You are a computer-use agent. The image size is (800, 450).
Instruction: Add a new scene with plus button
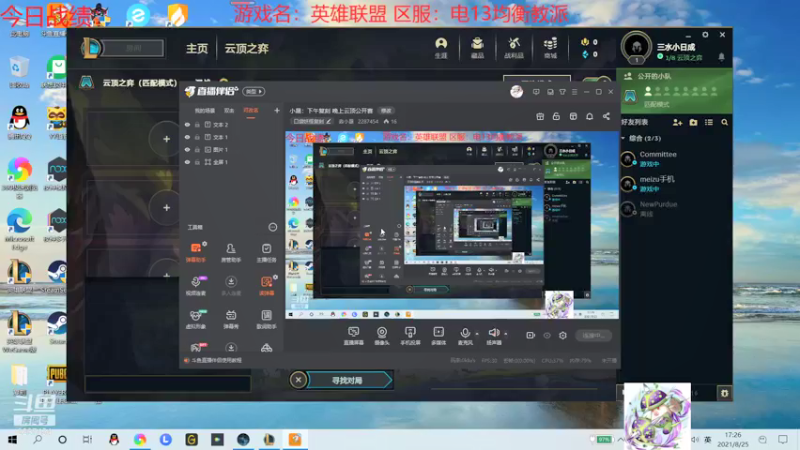click(277, 110)
